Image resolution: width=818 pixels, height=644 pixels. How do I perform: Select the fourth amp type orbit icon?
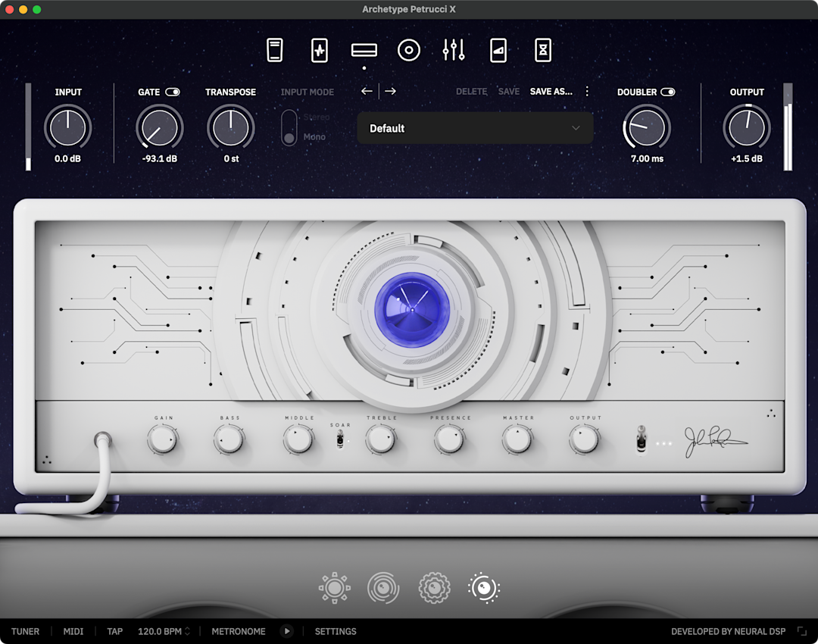pos(484,588)
